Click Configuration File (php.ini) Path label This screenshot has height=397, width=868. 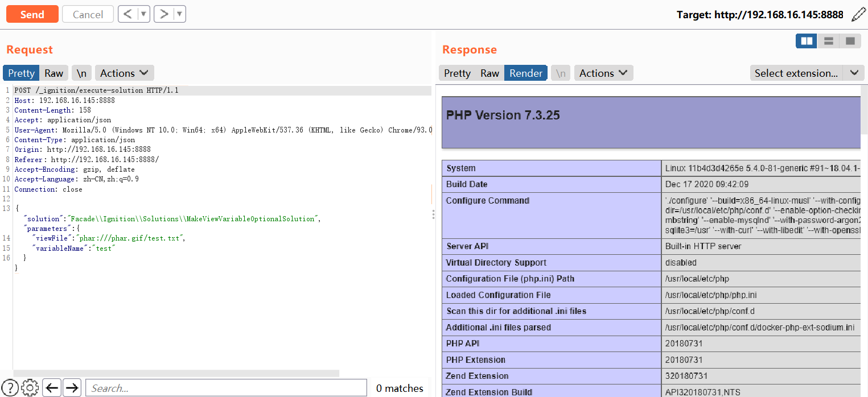coord(511,279)
